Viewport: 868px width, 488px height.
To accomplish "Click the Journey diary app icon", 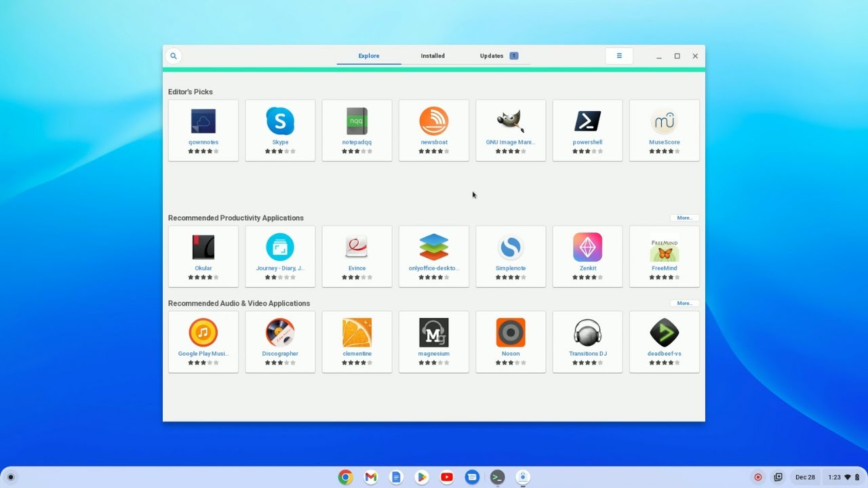I will pyautogui.click(x=280, y=247).
